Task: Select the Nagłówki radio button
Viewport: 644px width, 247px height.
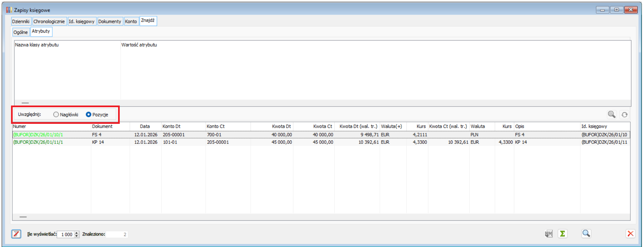Action: point(56,115)
